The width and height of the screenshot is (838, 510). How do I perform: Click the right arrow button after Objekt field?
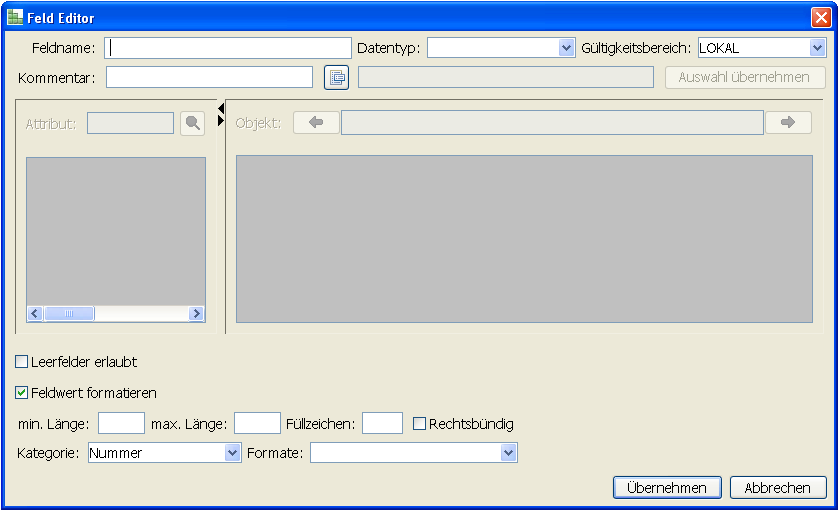point(788,122)
